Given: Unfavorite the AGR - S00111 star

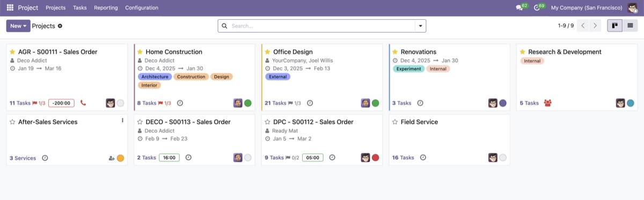Looking at the screenshot, I should tap(12, 52).
